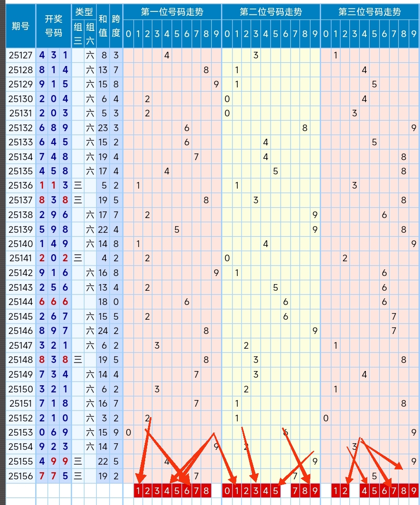Screen dimensions: 420x505
Task: Select period number 25132
Action: tap(20, 128)
